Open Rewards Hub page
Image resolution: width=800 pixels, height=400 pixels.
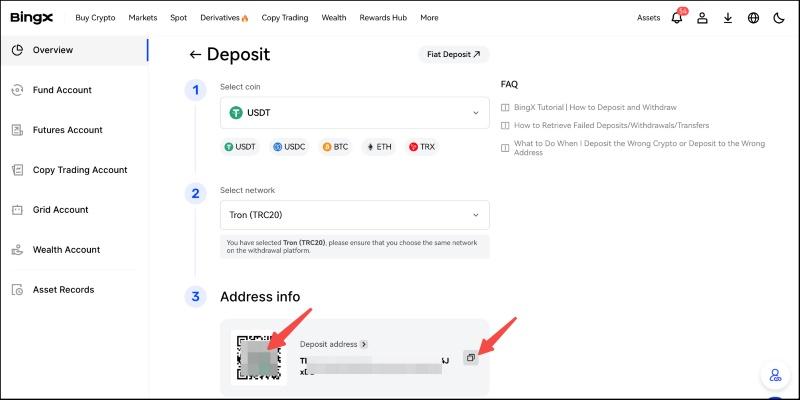(383, 18)
